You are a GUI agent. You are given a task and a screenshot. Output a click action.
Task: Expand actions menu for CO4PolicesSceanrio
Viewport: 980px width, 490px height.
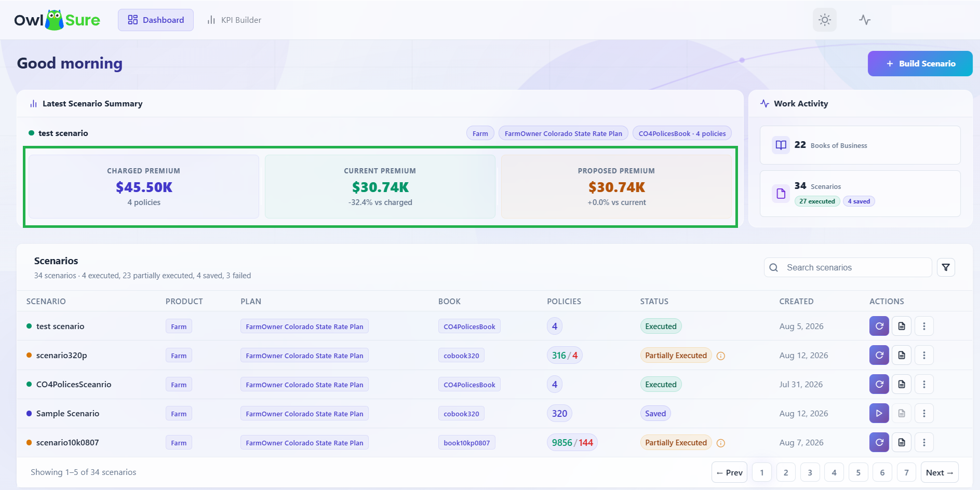click(924, 384)
